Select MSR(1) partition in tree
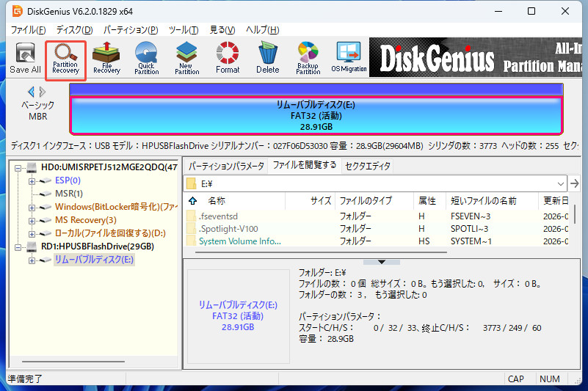This screenshot has width=588, height=391. [69, 194]
